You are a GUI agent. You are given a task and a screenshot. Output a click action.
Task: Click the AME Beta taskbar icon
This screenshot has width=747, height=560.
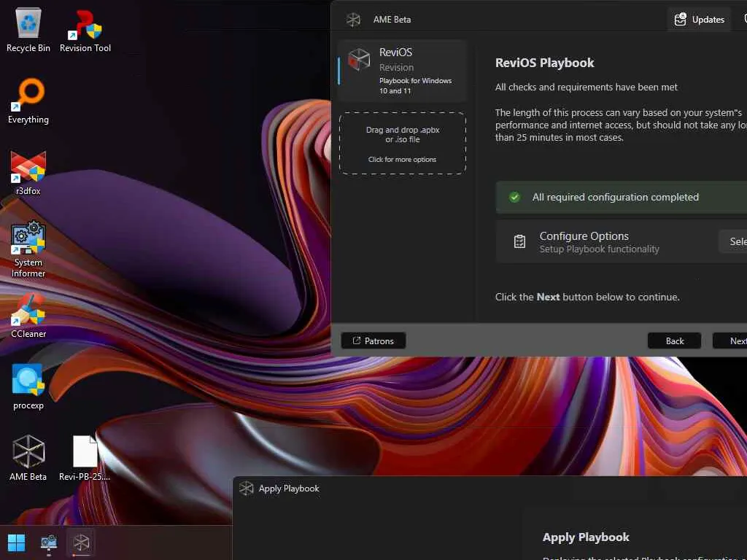click(81, 542)
